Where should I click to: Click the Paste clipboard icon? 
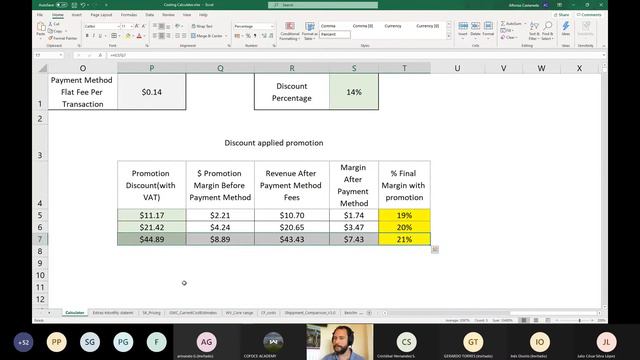41,27
